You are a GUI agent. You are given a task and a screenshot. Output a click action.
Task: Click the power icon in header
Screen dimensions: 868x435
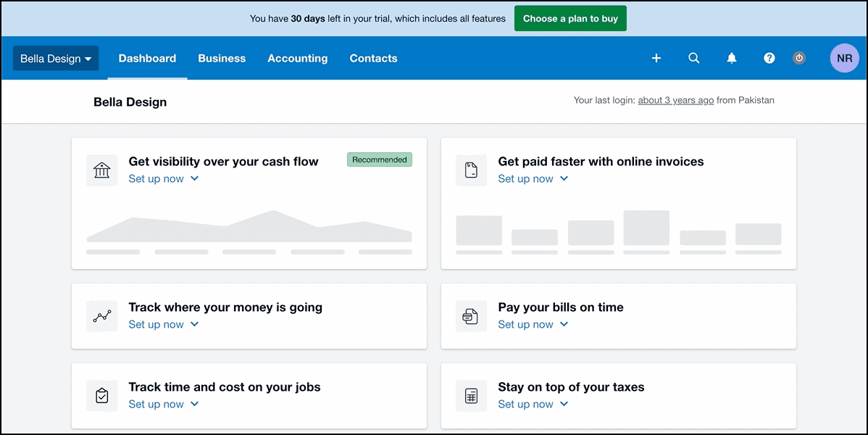point(799,58)
